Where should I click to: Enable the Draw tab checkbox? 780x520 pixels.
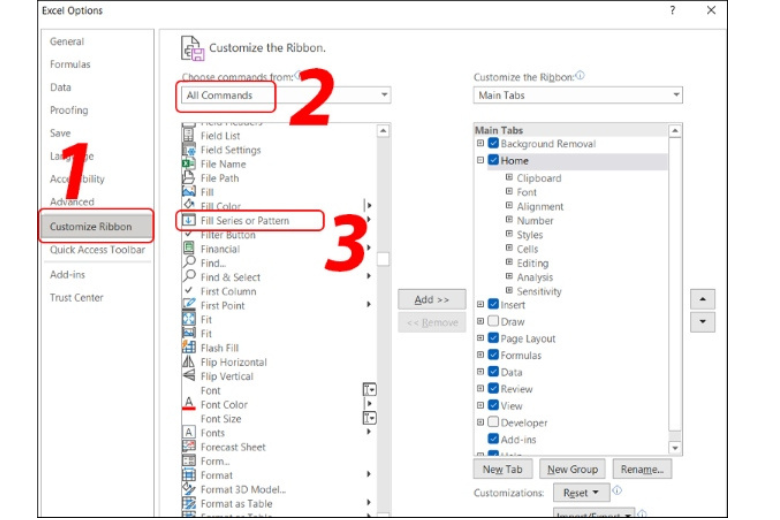493,321
